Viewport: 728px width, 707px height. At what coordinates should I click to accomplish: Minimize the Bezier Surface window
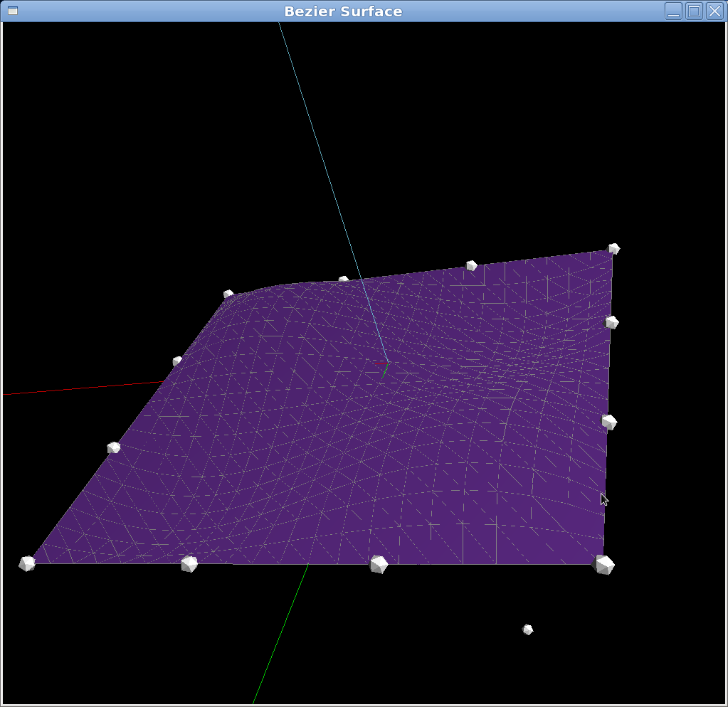pos(673,11)
